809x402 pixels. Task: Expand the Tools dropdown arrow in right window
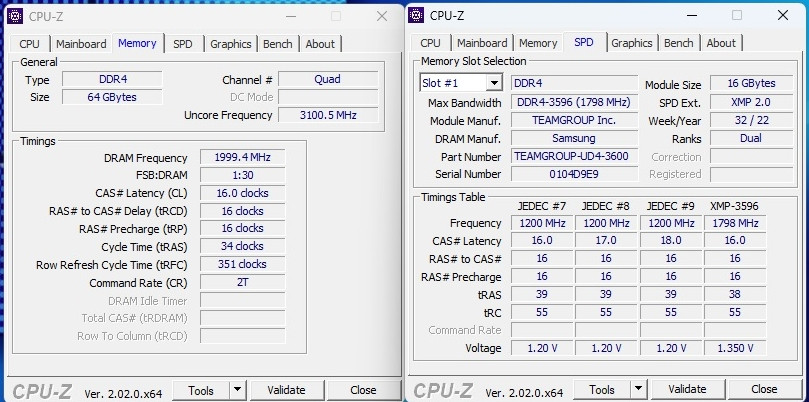point(638,390)
